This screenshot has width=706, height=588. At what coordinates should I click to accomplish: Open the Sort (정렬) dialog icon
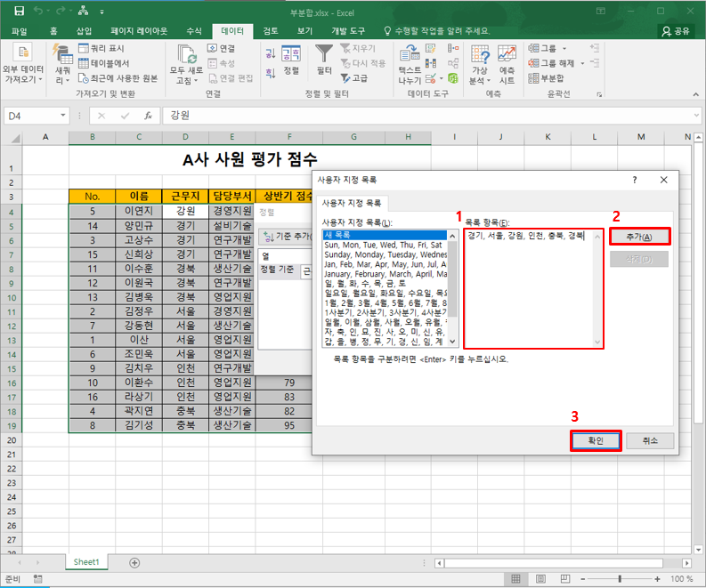(x=291, y=53)
